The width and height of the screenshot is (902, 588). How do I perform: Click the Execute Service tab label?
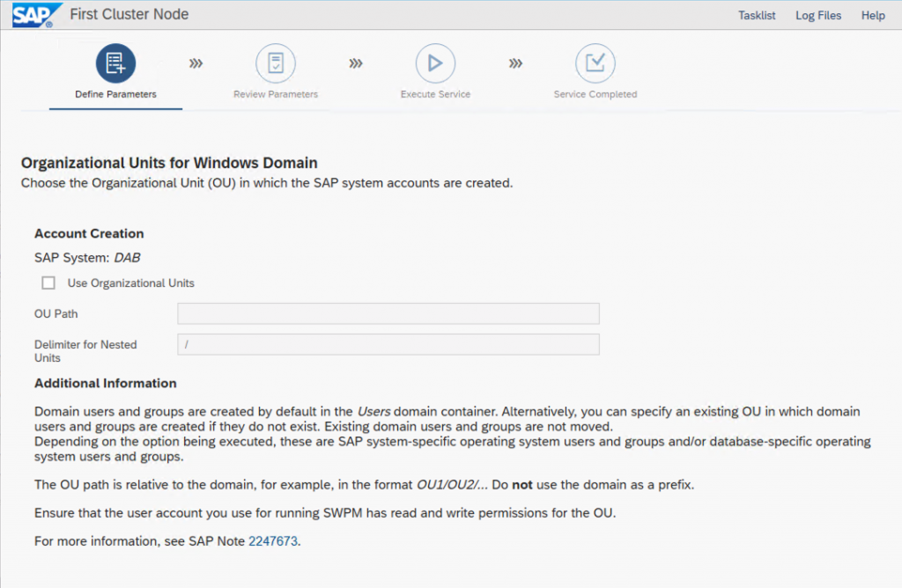(x=435, y=94)
